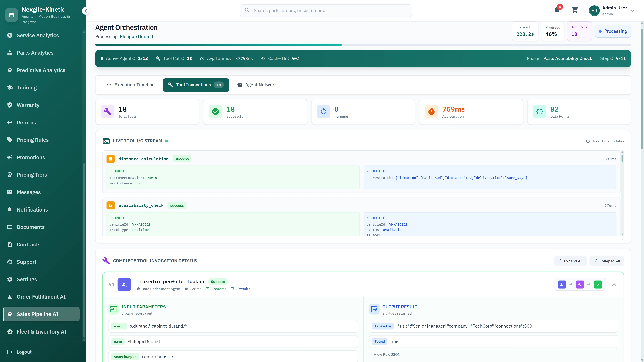
Task: Switch to Execution Timeline tab
Action: click(x=130, y=85)
